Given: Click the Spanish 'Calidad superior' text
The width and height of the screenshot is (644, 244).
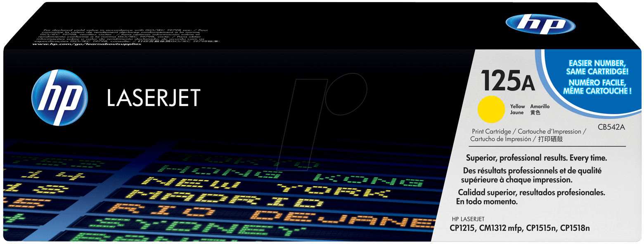Looking at the screenshot, I should 530,197.
